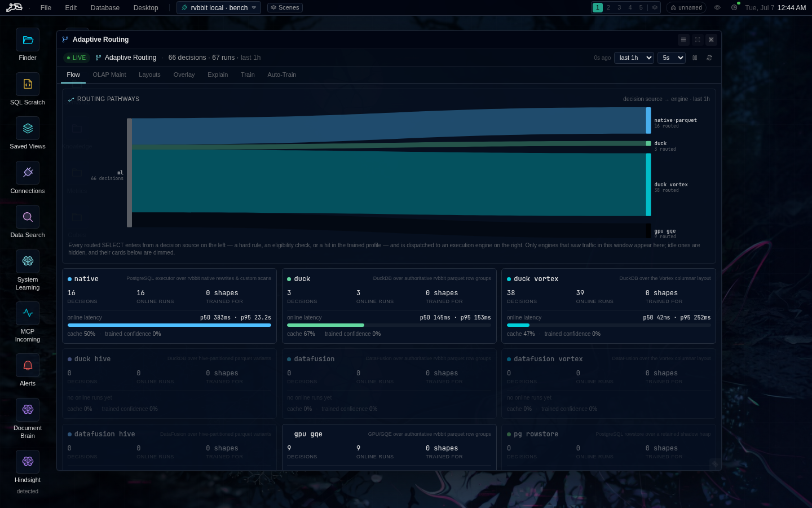The height and width of the screenshot is (508, 812).
Task: Switch to the Train tab
Action: click(248, 75)
